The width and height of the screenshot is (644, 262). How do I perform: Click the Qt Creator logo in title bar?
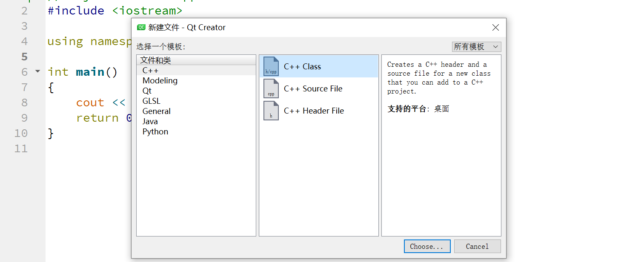tap(141, 27)
